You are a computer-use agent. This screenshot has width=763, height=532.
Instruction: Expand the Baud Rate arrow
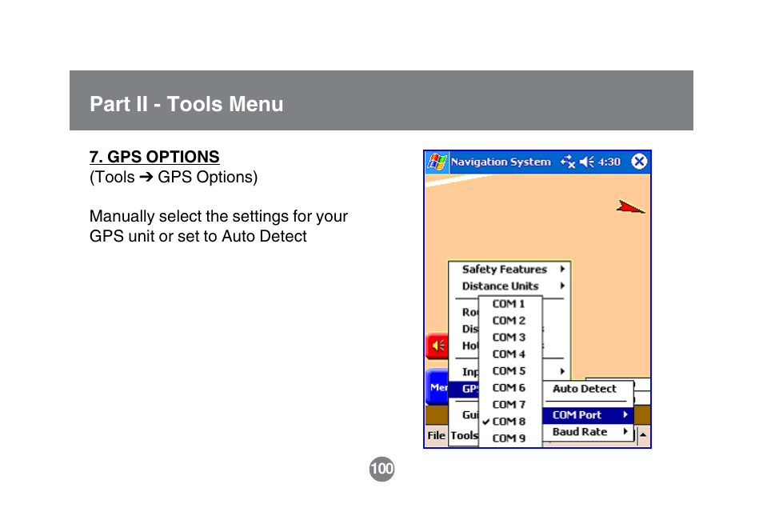[x=625, y=431]
